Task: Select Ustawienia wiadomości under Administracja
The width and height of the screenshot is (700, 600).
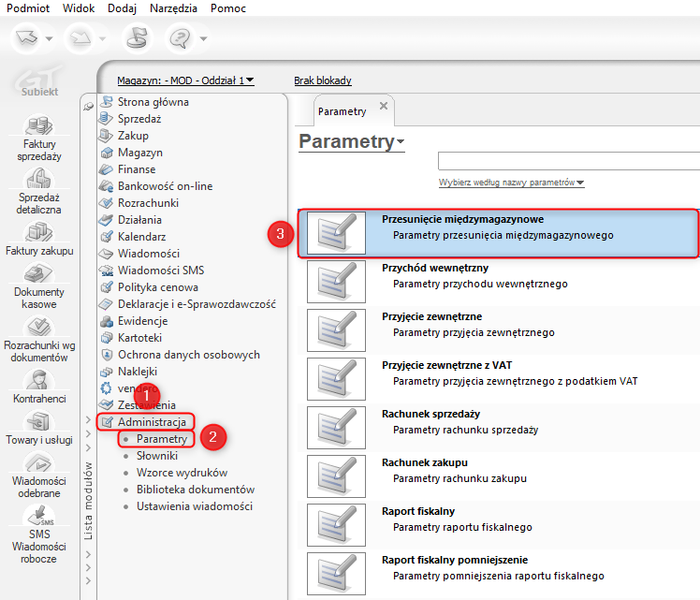Action: 195,506
